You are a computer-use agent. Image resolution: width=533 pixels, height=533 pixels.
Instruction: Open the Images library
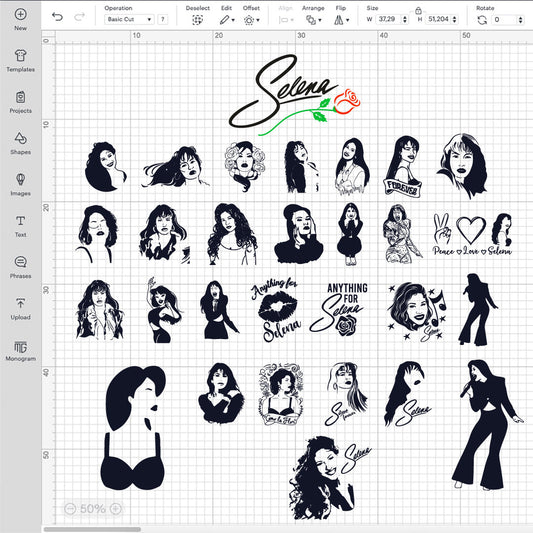pos(20,185)
